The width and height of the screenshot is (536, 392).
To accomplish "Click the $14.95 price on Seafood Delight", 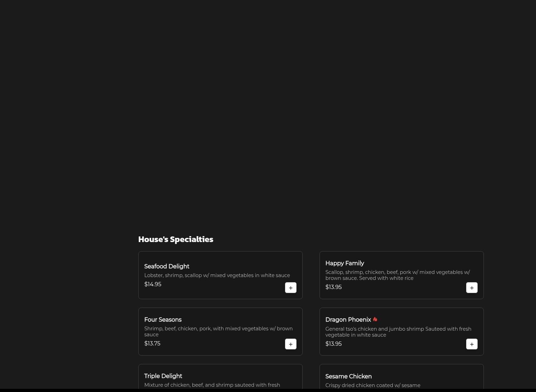I will click(x=153, y=284).
